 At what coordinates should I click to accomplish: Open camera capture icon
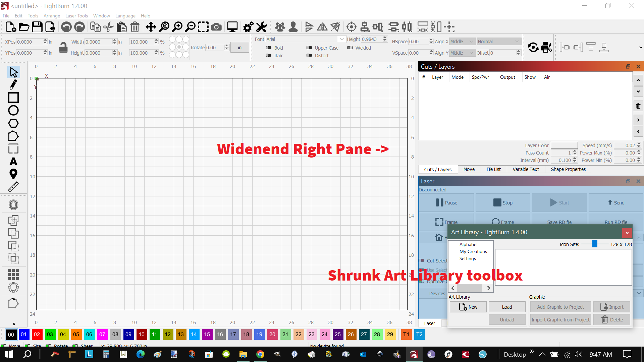(x=216, y=27)
